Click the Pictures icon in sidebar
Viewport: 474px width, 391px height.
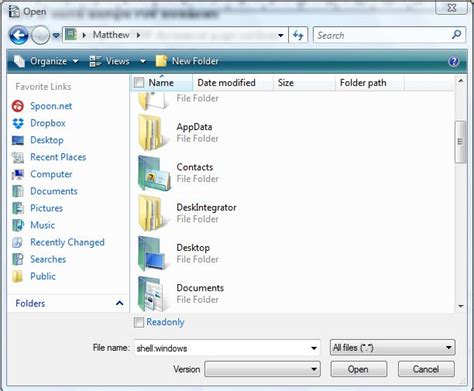(x=18, y=208)
